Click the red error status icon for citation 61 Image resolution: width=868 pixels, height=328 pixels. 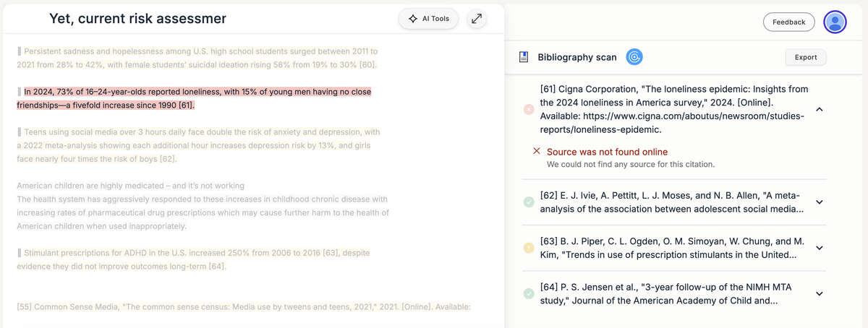pyautogui.click(x=529, y=109)
